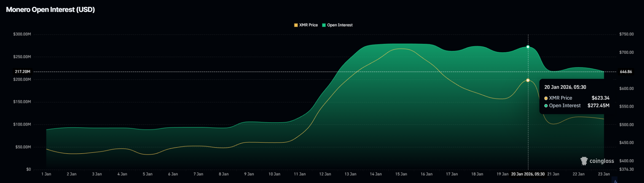Screen dimensions: 644x183
Task: Click the XMR Price marker on the yellow line
Action: (528, 80)
